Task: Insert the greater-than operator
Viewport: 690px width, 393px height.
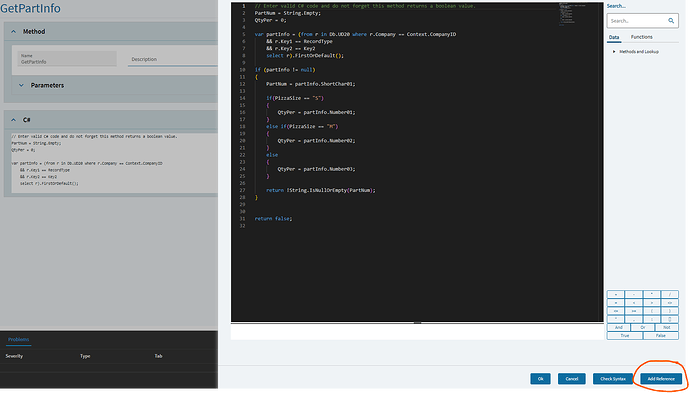Action: [x=652, y=303]
